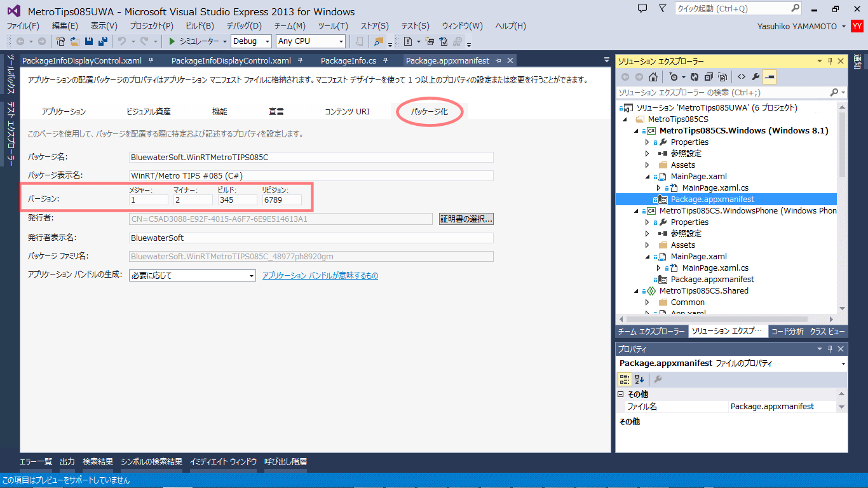Click the Redo toolbar icon
This screenshot has width=868, height=488.
point(144,41)
